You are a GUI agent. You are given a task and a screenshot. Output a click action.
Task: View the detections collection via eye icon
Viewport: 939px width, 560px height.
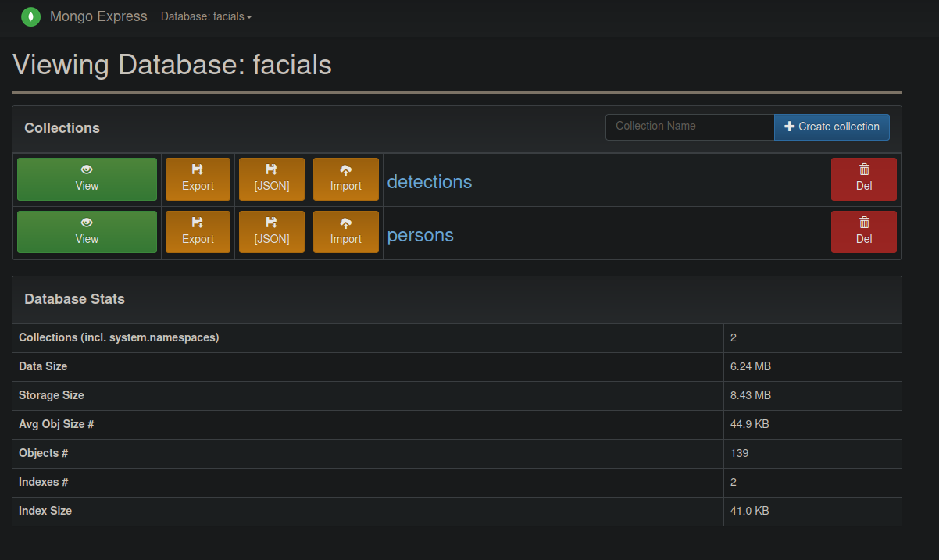(87, 179)
